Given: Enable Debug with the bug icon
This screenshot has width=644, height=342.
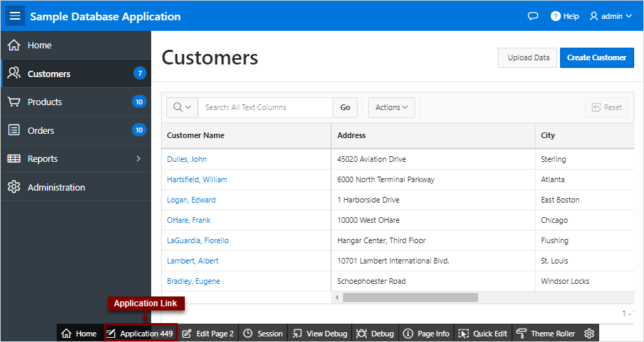Looking at the screenshot, I should (374, 334).
